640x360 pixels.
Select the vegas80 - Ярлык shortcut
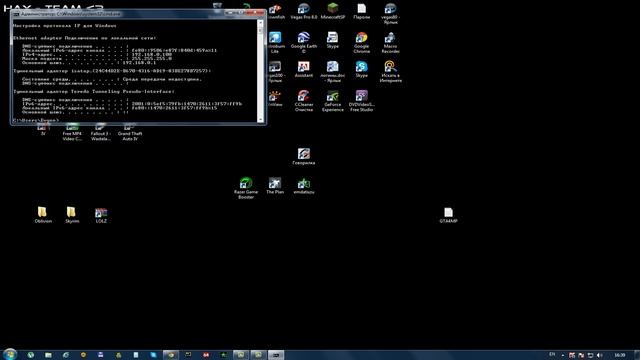[x=391, y=13]
